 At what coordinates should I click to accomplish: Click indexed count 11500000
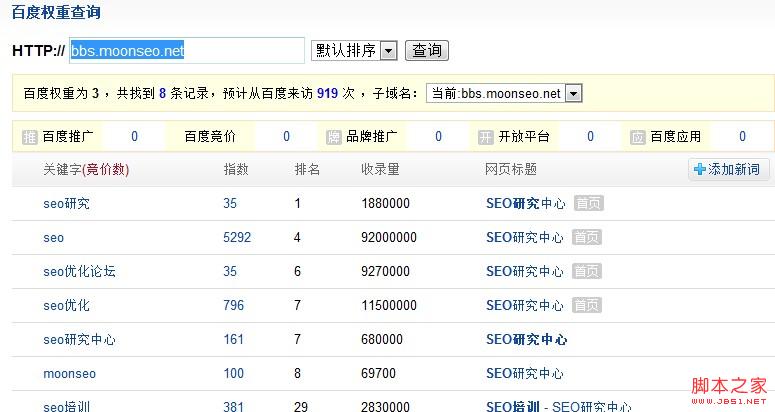click(x=389, y=305)
